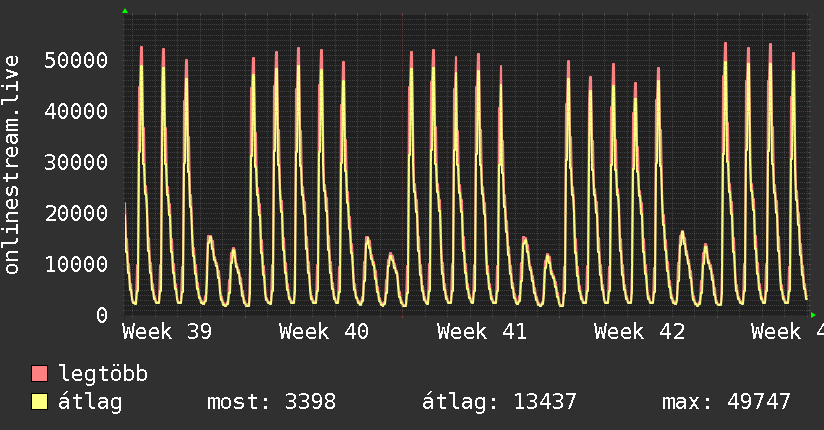The height and width of the screenshot is (430, 824).
Task: Click the átlag: 13437 statistic
Action: tap(499, 402)
